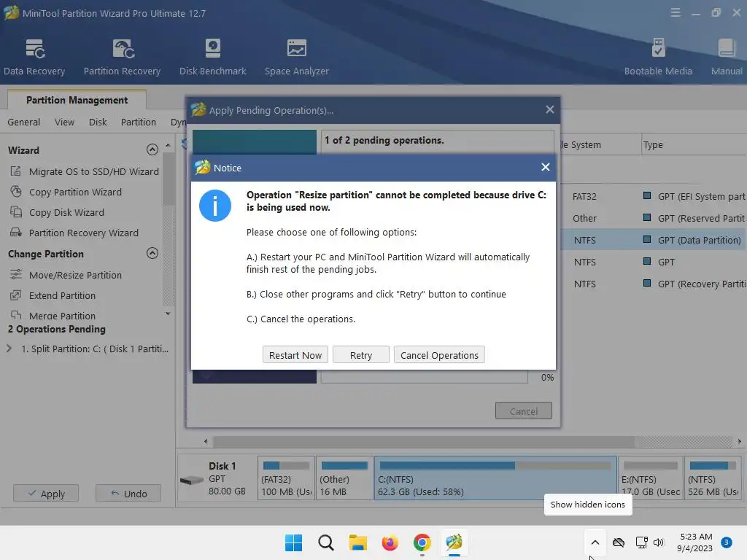This screenshot has width=747, height=560.
Task: Select E:(NTFS) 17.0 GB partition block
Action: coord(650,478)
